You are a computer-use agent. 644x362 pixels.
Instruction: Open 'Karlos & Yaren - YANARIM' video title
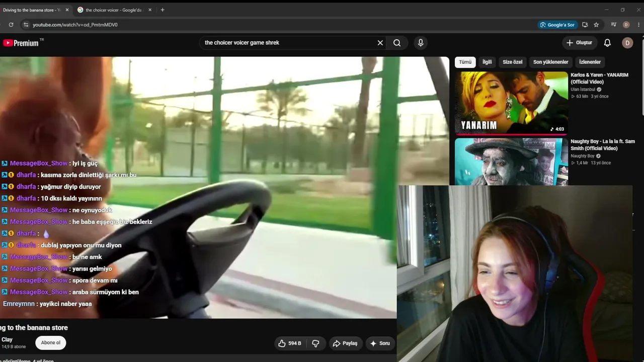[599, 78]
